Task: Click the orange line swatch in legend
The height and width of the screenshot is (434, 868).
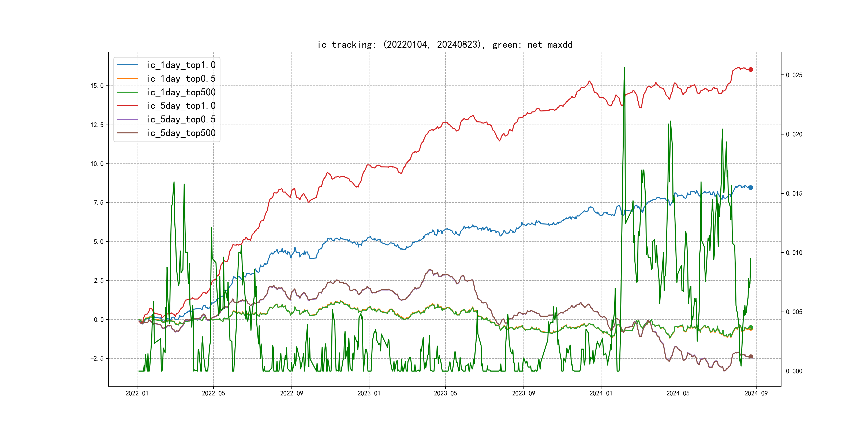Action: pyautogui.click(x=128, y=78)
